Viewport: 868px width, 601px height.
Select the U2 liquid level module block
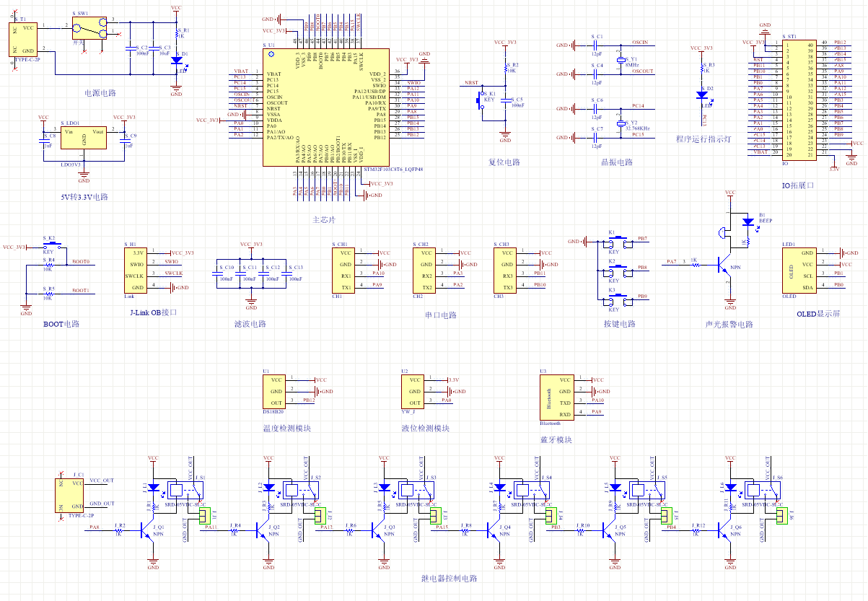[413, 391]
